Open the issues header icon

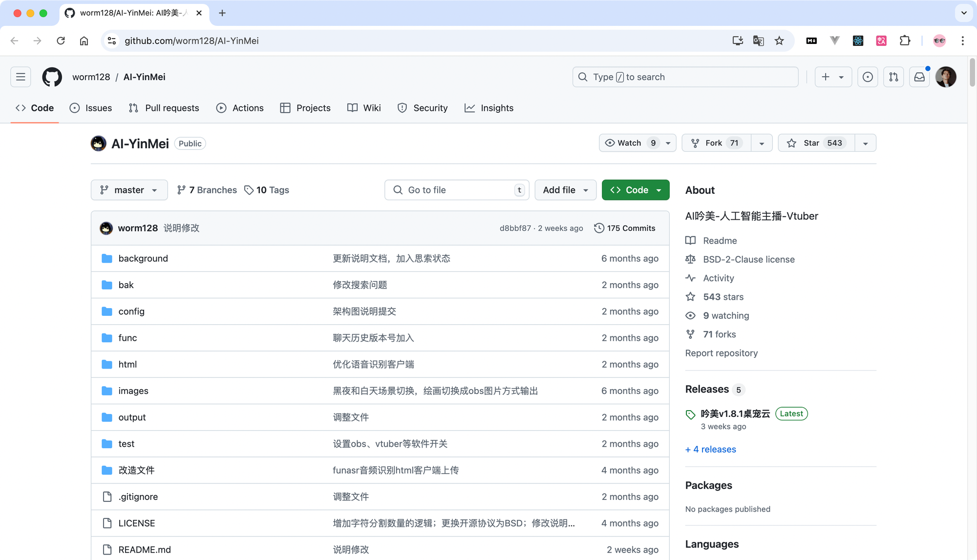(868, 77)
